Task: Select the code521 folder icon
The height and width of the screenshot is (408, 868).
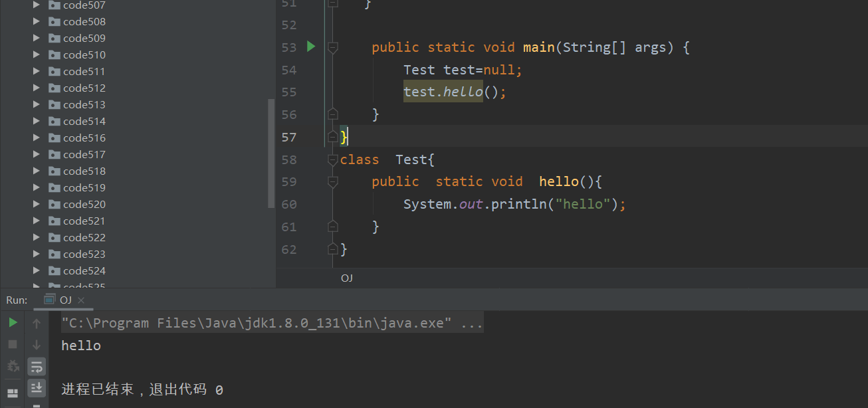Action: click(x=54, y=221)
